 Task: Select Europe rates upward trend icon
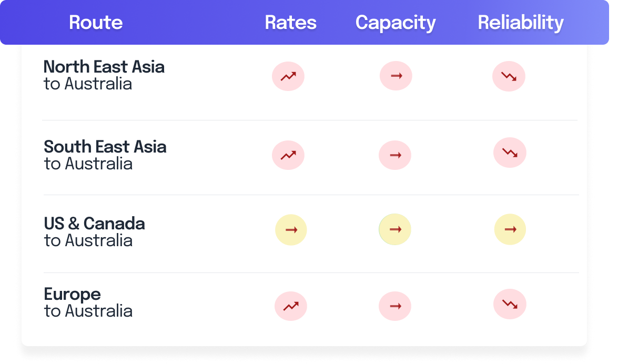[291, 306]
